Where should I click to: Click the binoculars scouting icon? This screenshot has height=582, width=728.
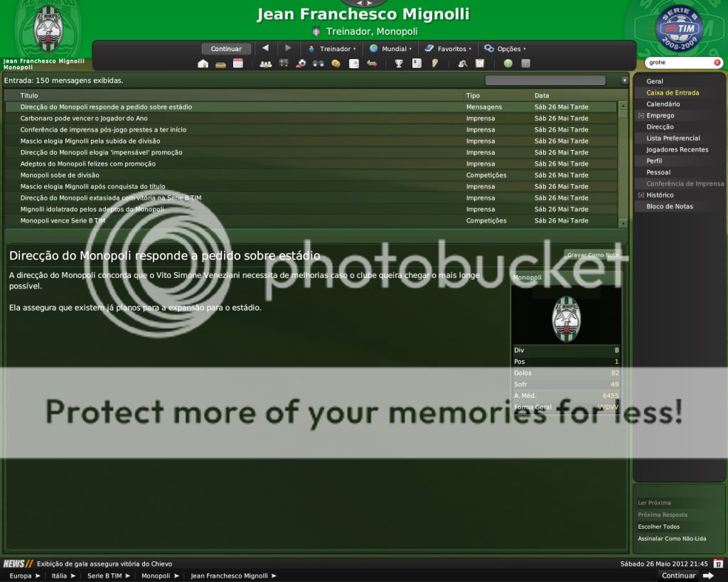[x=318, y=64]
